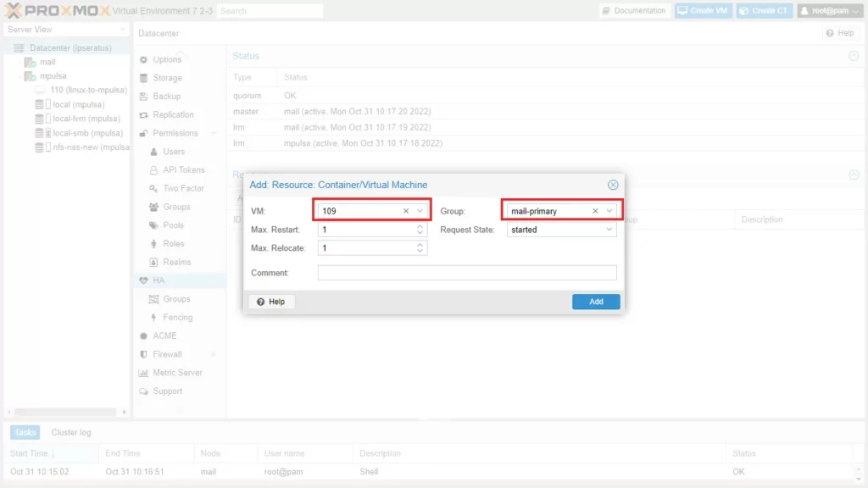Click the Comment input field
Viewport: 868px width, 488px height.
[466, 273]
